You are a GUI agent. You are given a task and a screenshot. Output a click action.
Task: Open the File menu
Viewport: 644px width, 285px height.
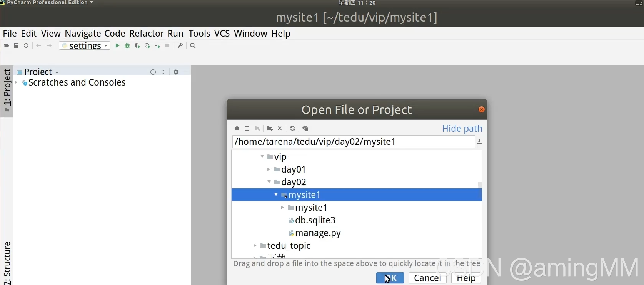click(x=10, y=34)
